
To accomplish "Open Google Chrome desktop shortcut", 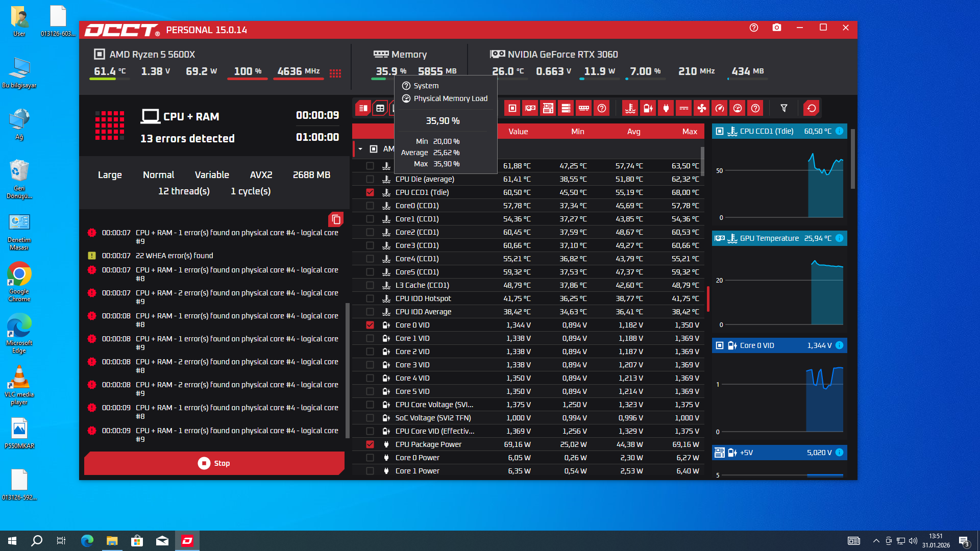I will 19,281.
